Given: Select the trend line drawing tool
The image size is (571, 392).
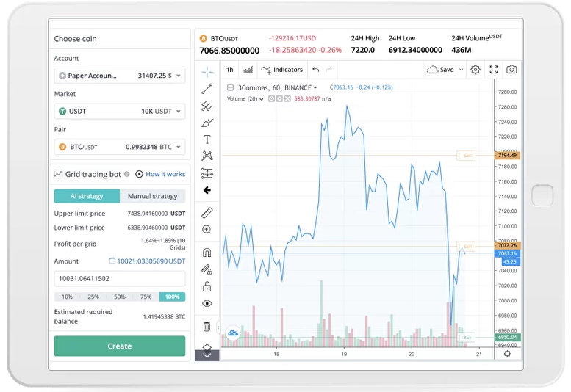Looking at the screenshot, I should tap(207, 89).
